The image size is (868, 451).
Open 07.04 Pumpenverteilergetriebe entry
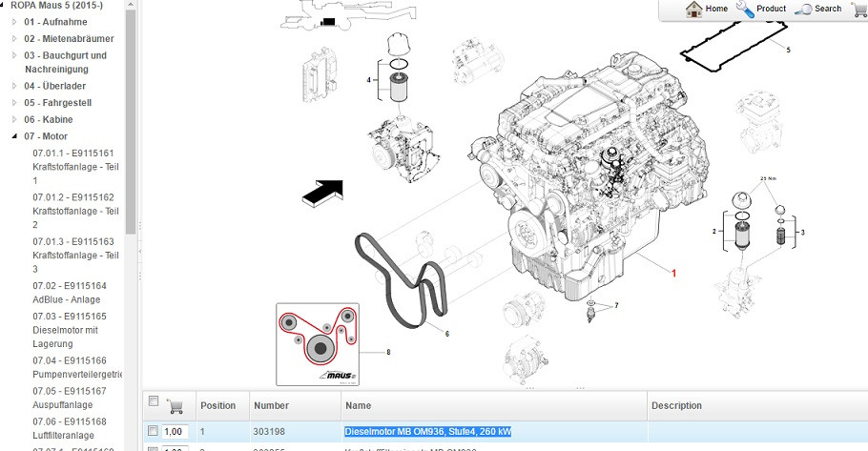point(77,367)
